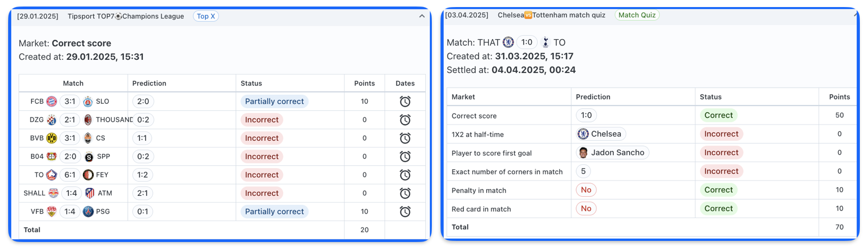The height and width of the screenshot is (248, 868).
Task: Click the Chelsea crest beside the 1:0 match score
Action: (x=508, y=42)
